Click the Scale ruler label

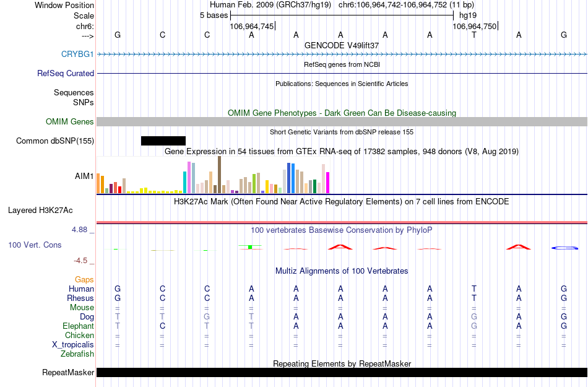point(84,15)
